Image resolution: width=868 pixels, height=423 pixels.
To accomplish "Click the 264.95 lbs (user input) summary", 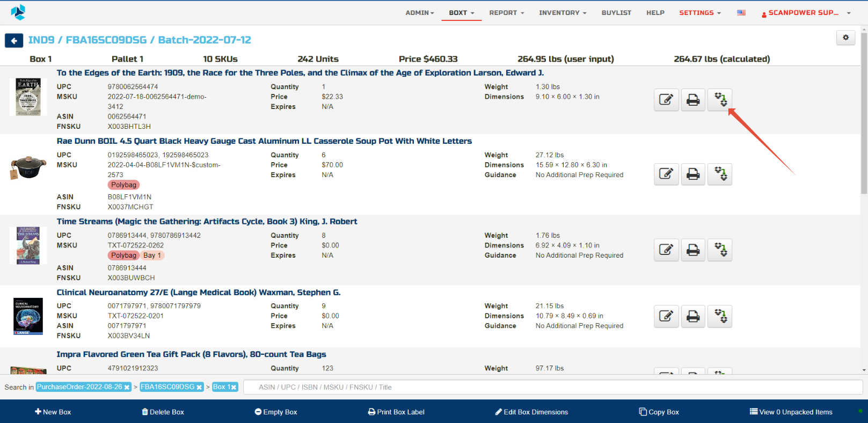I will [x=566, y=59].
